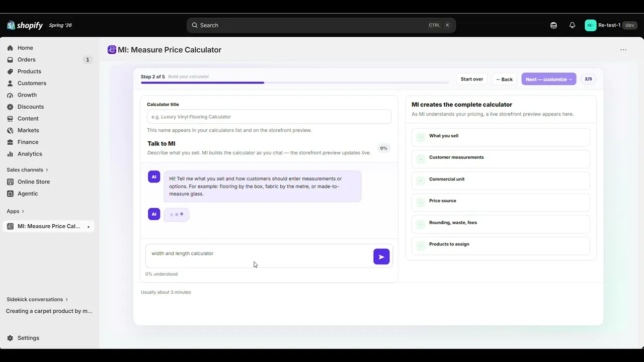The width and height of the screenshot is (644, 362).
Task: Click the 'Talk to MI' heading
Action: tap(162, 144)
